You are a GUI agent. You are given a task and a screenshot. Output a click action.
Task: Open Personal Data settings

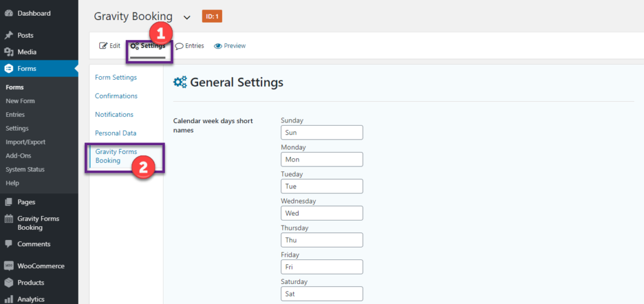tap(116, 133)
